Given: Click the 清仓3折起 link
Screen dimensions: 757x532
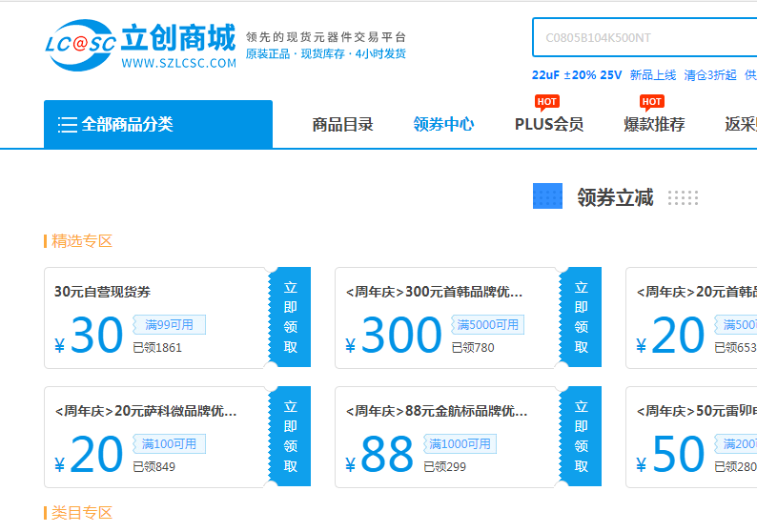Looking at the screenshot, I should pos(710,75).
